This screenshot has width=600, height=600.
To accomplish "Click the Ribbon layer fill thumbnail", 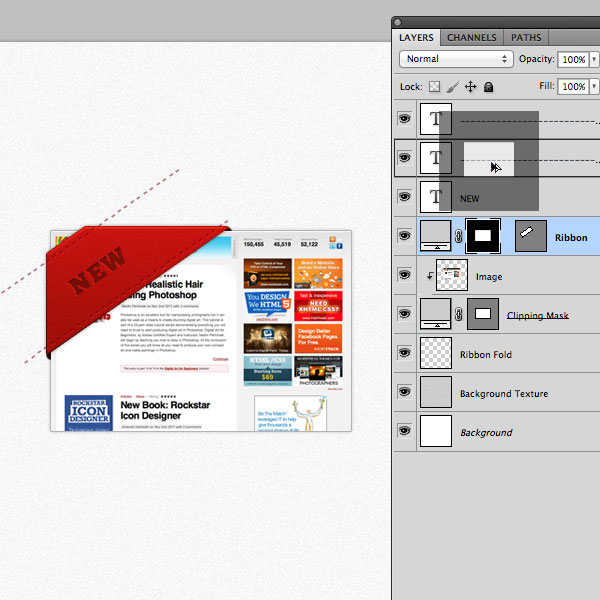I will [x=435, y=235].
